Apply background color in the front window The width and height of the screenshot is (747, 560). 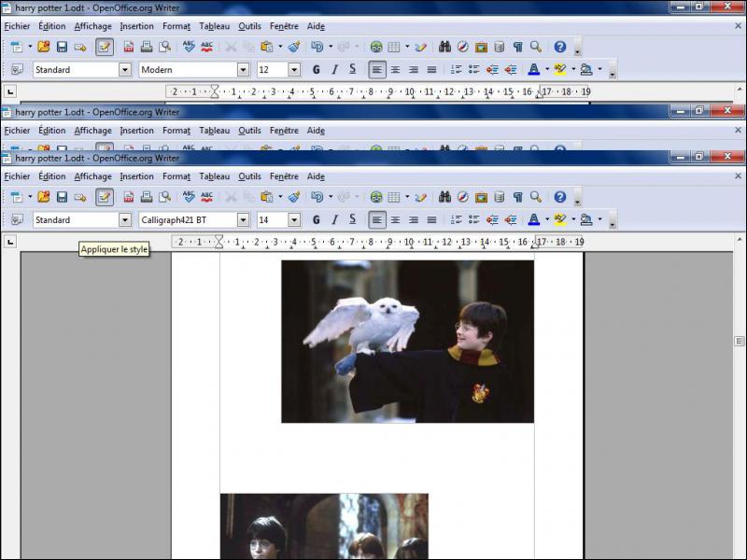tap(586, 219)
